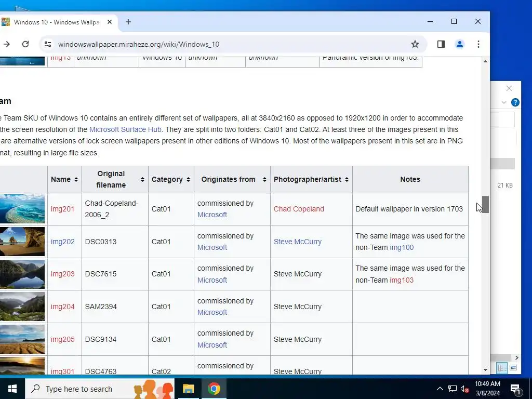This screenshot has width=532, height=399.
Task: Select 'Default wallpaper in version 1703' note
Action: (409, 209)
